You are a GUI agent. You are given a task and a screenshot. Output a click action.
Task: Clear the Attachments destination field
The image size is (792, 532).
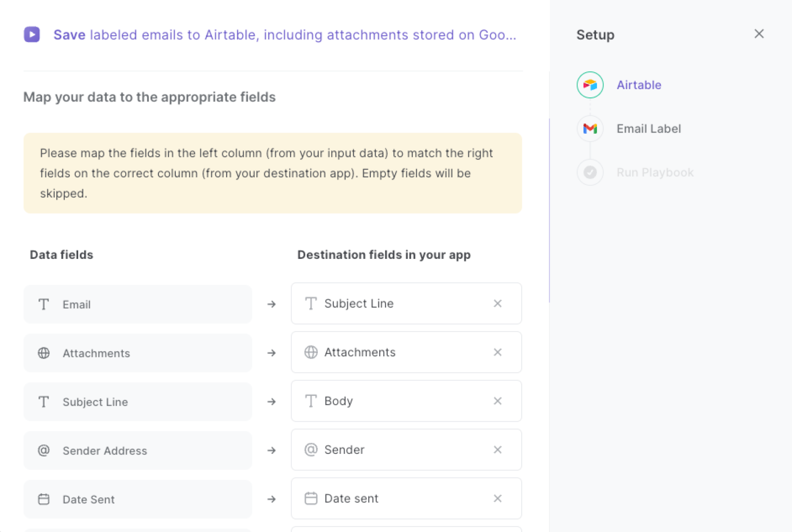497,352
